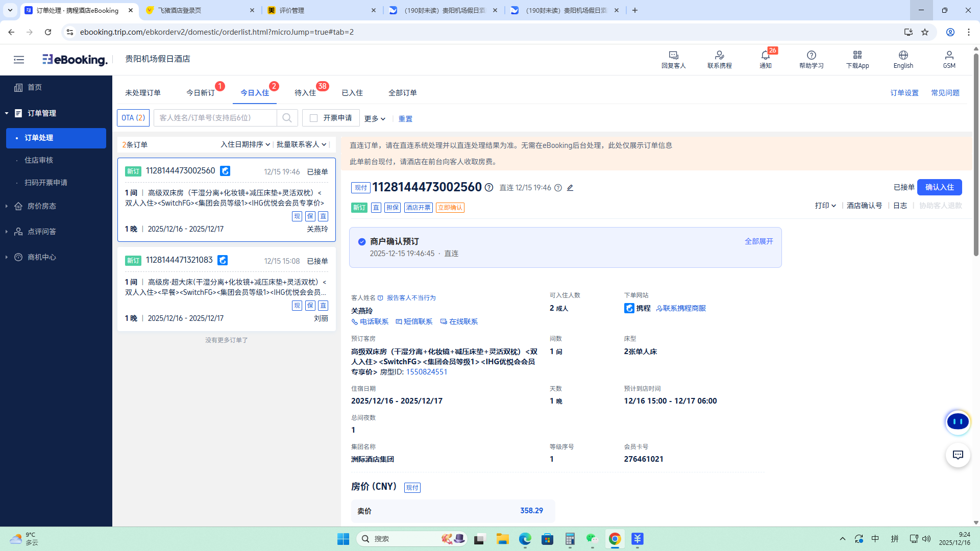Click the 确认入住 button
The width and height of the screenshot is (980, 551).
click(x=939, y=187)
